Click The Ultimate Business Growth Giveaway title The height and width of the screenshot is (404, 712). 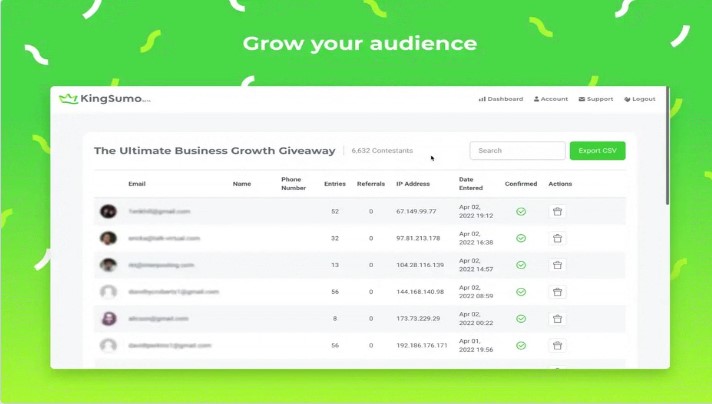pyautogui.click(x=214, y=151)
